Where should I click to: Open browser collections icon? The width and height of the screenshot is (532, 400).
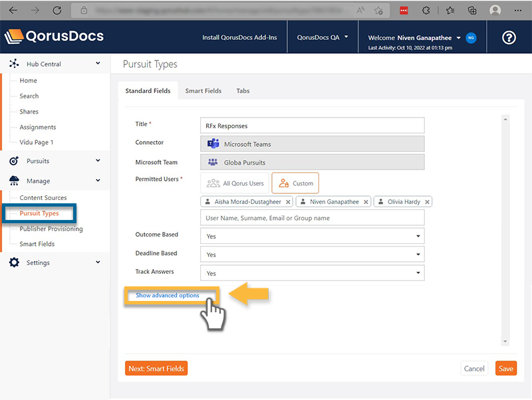point(472,11)
